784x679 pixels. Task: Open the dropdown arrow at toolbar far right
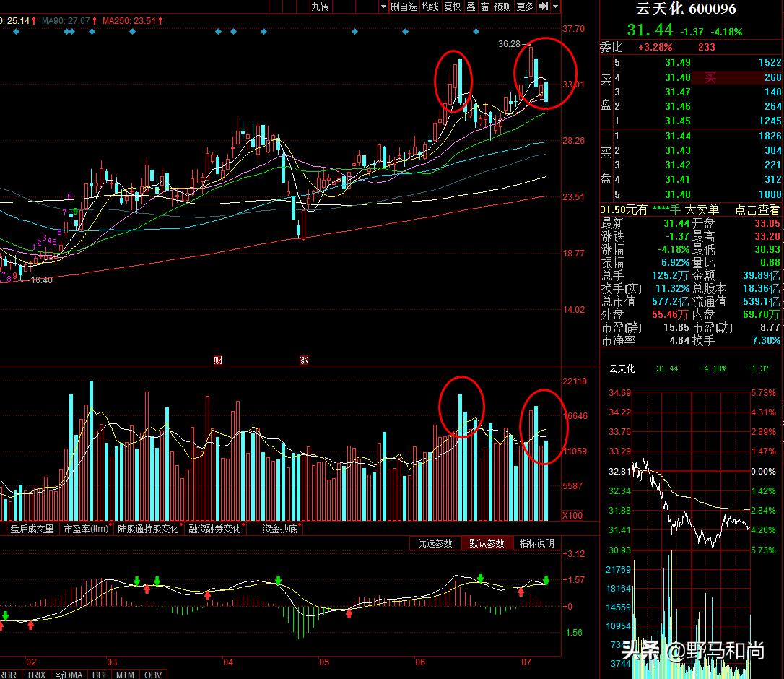[555, 7]
